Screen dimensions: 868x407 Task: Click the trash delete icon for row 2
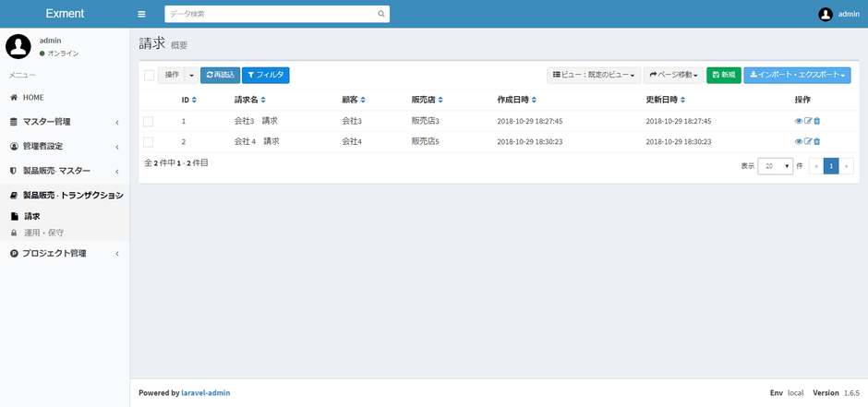(x=816, y=141)
